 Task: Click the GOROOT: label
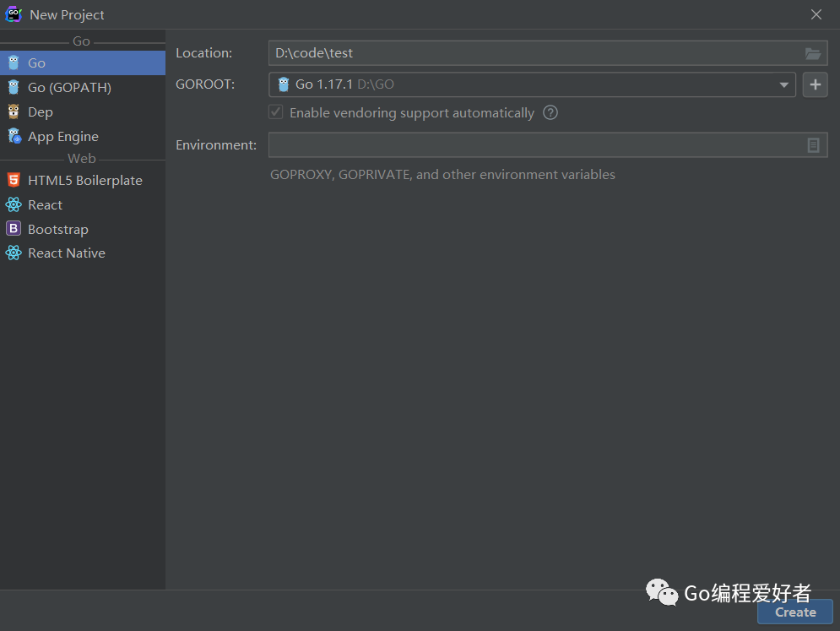point(205,84)
